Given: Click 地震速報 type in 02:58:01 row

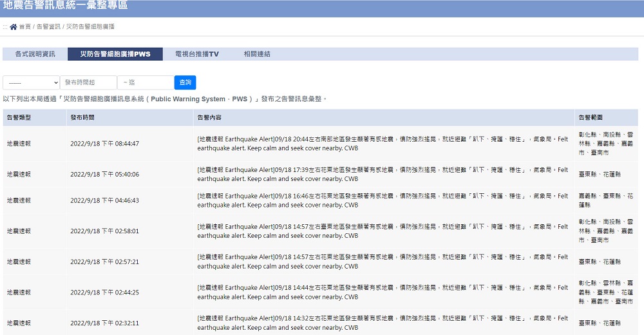Looking at the screenshot, I should (x=19, y=231).
